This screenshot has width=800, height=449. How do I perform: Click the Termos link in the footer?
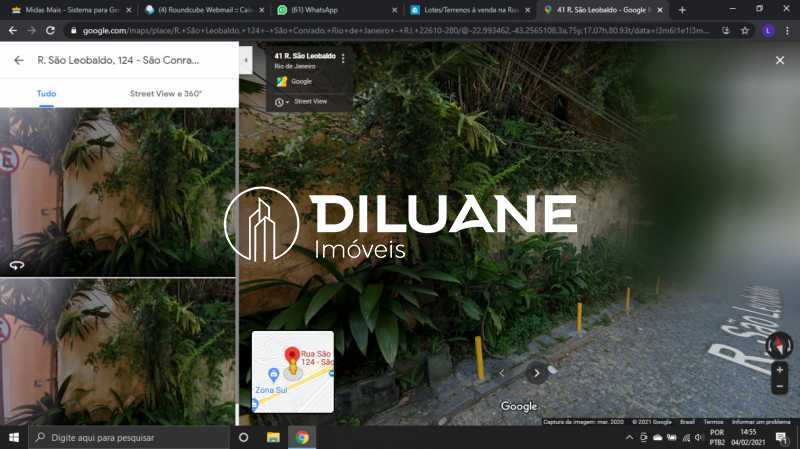tap(713, 422)
